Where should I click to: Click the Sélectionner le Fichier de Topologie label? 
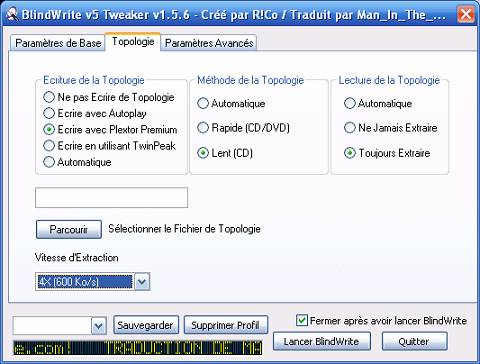(x=184, y=229)
